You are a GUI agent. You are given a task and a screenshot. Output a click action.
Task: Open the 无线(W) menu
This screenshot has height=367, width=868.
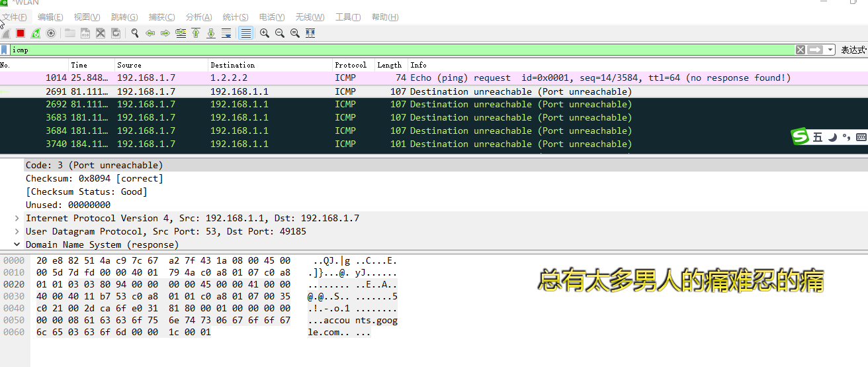click(x=310, y=17)
